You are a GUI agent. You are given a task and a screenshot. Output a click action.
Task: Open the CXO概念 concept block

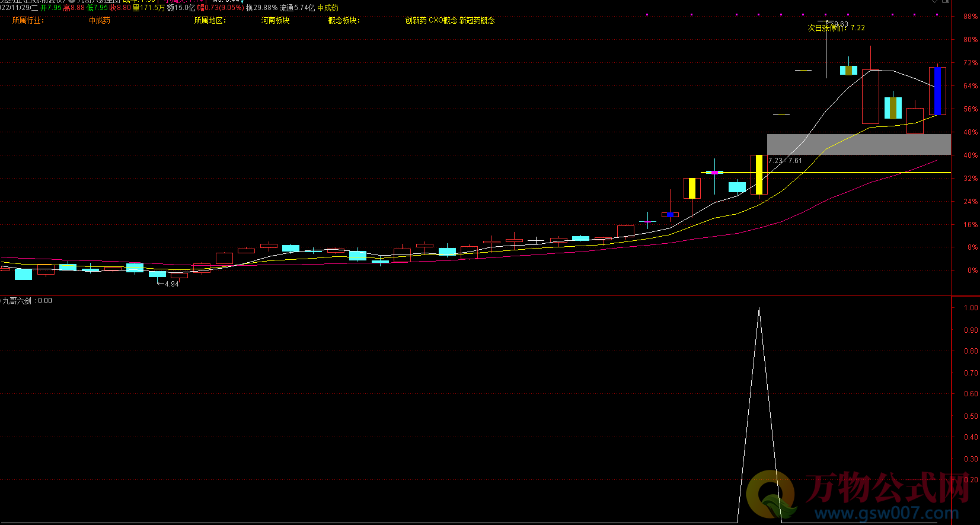pos(443,20)
